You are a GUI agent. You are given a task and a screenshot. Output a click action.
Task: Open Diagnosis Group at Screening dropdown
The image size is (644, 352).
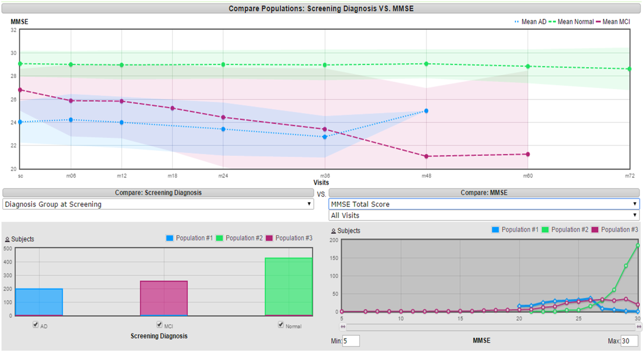click(x=158, y=204)
